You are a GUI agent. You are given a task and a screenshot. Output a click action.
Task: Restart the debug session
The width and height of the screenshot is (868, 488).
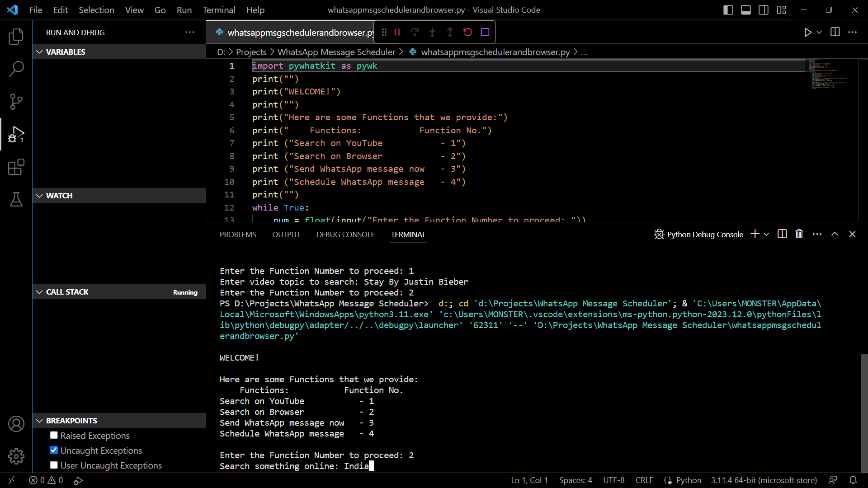[467, 32]
